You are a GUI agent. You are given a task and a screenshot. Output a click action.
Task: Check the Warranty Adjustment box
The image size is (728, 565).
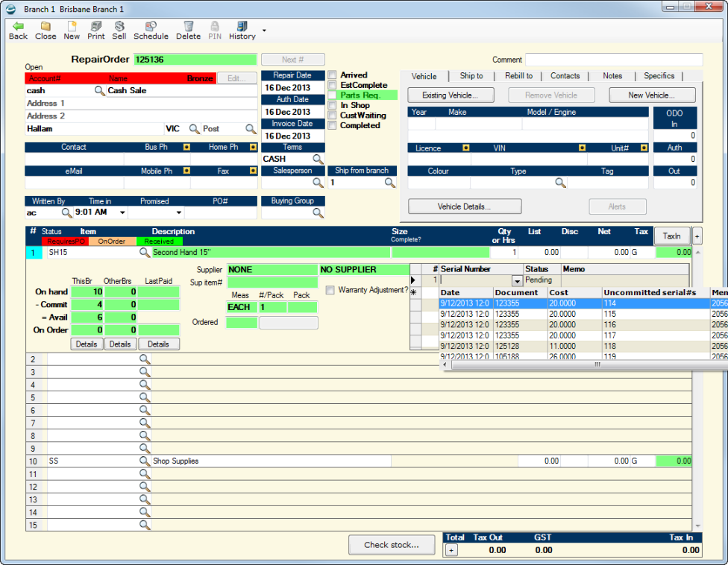(330, 290)
